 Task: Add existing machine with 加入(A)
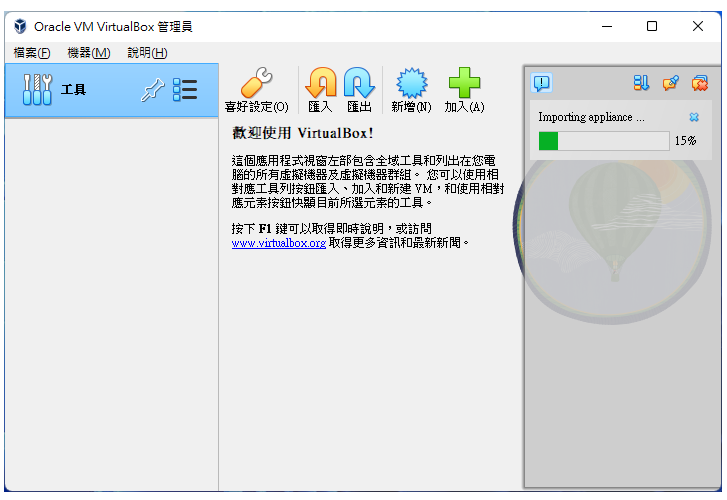pos(464,90)
